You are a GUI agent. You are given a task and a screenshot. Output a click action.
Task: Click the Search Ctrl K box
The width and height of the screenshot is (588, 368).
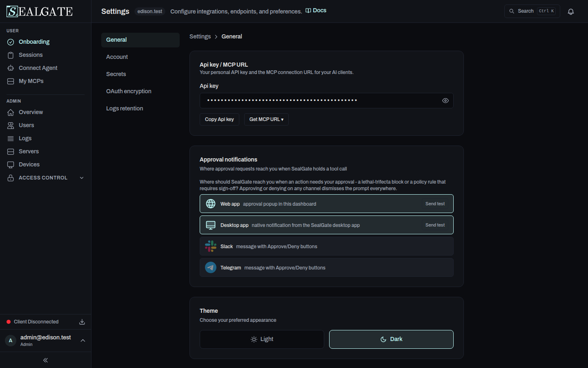pyautogui.click(x=532, y=11)
